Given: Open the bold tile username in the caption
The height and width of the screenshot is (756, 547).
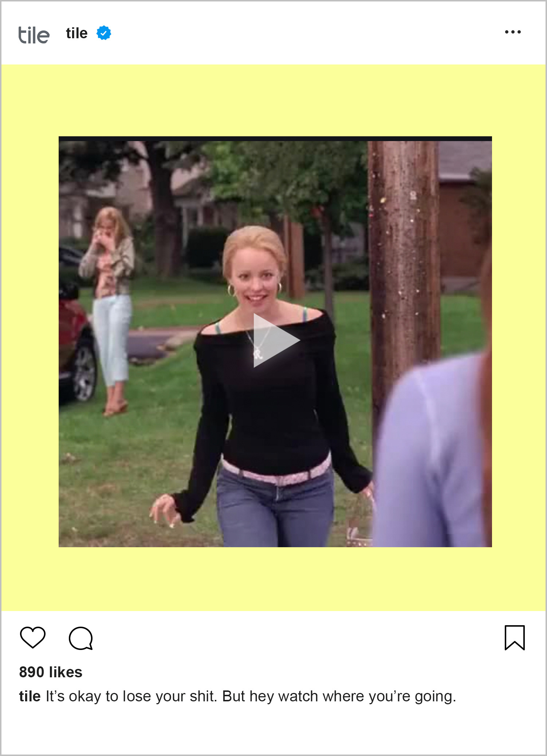Looking at the screenshot, I should click(x=30, y=696).
